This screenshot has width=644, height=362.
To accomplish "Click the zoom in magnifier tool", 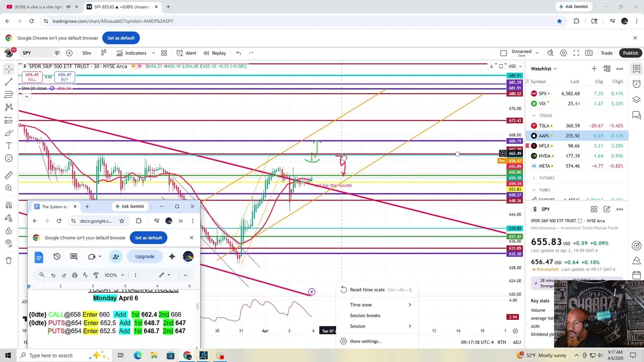I will click(9, 188).
